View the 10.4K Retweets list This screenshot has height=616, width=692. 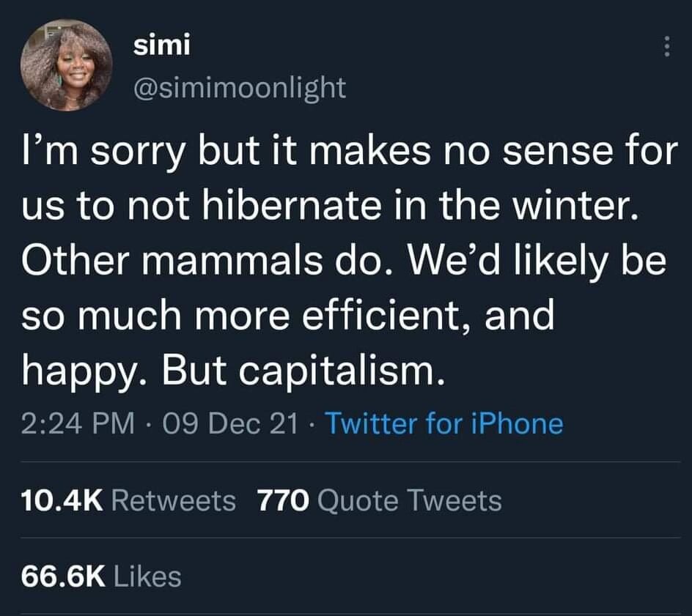click(129, 501)
